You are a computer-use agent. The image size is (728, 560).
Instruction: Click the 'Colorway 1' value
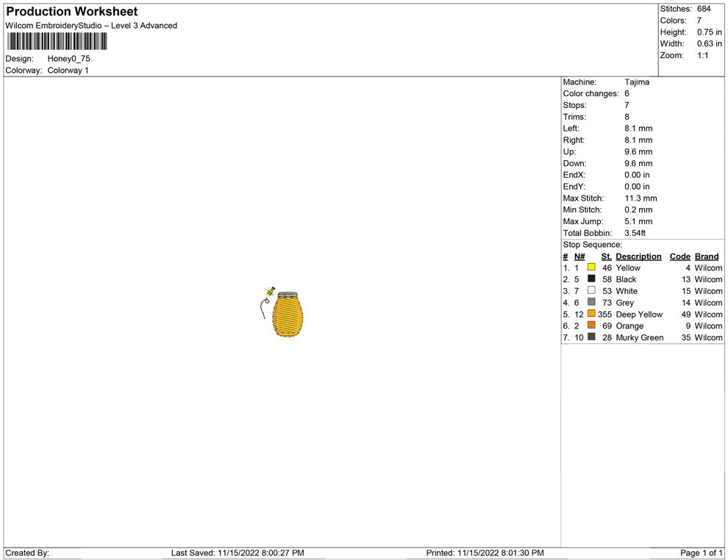point(68,70)
